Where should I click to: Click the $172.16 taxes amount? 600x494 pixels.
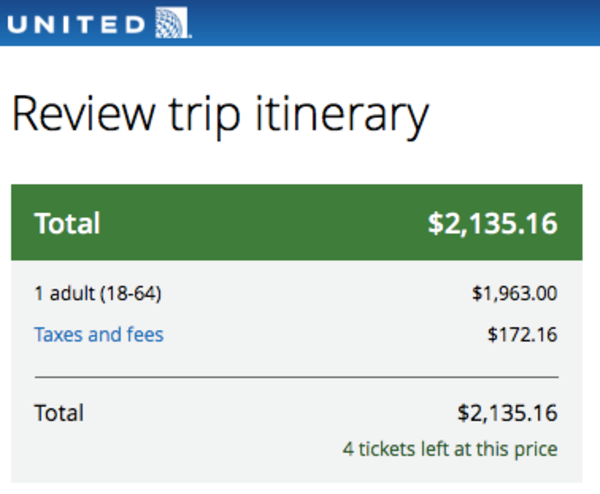point(522,334)
